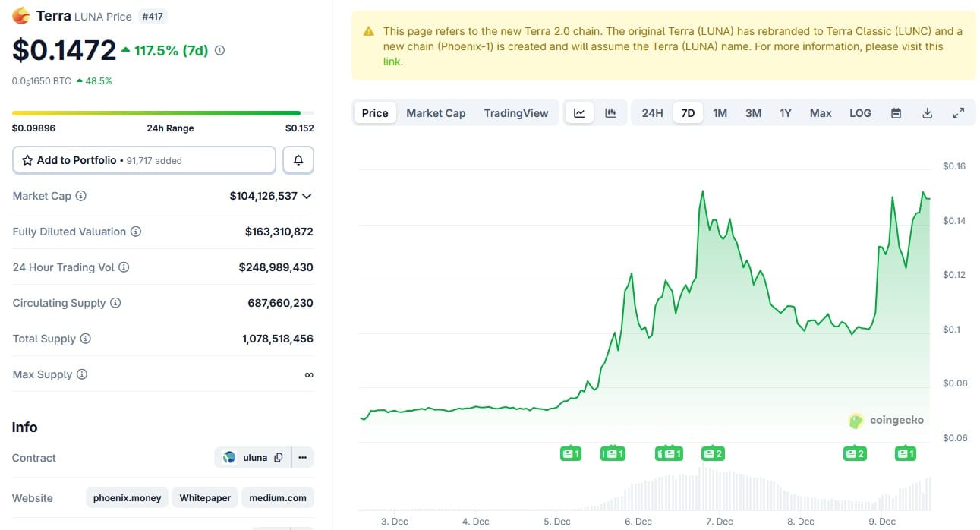Select the 24H time range
The image size is (980, 530).
[x=652, y=113]
